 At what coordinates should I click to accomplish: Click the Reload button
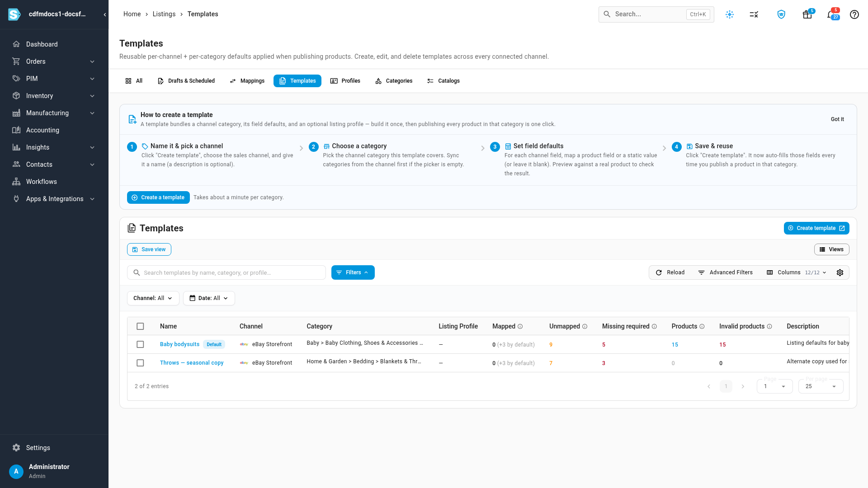(x=670, y=272)
